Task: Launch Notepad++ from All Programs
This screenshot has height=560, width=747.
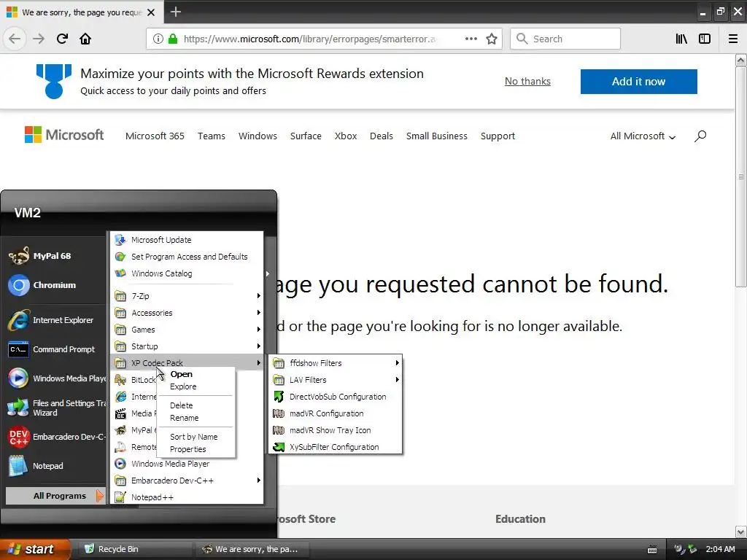Action: pyautogui.click(x=187, y=497)
